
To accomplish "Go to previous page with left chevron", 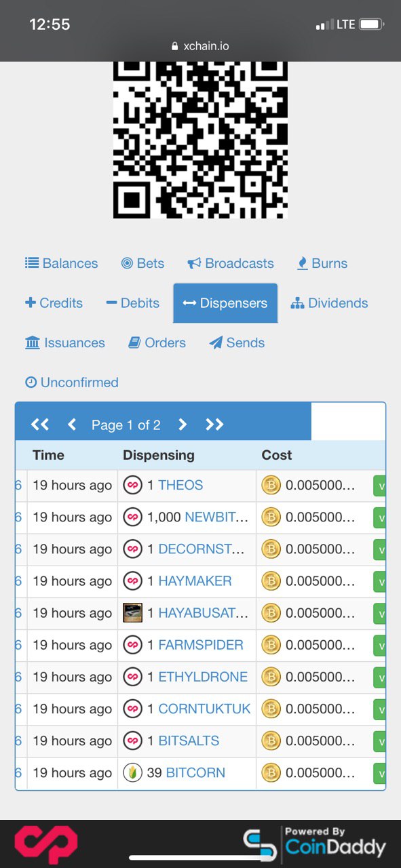I will click(72, 425).
